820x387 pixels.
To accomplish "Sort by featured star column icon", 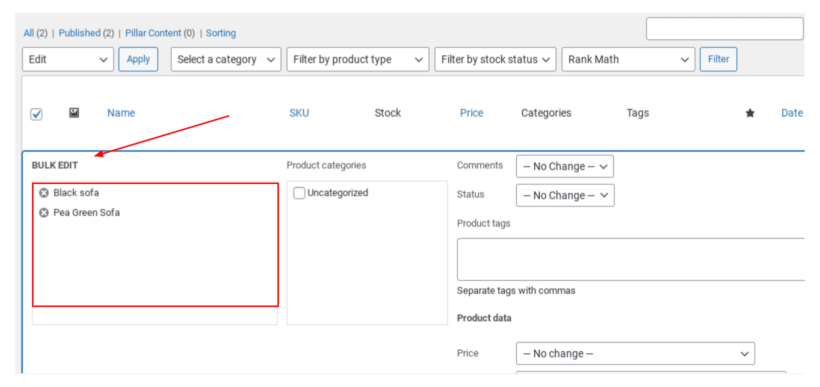I will (x=750, y=113).
